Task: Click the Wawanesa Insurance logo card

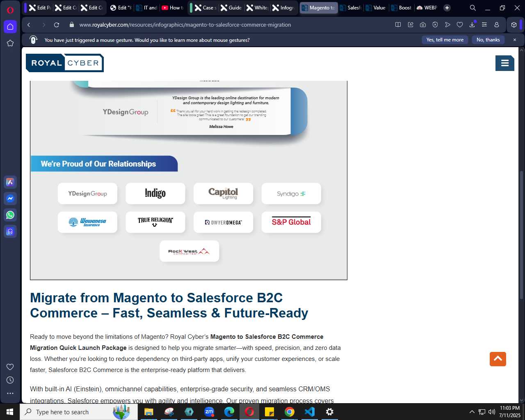Action: click(87, 222)
